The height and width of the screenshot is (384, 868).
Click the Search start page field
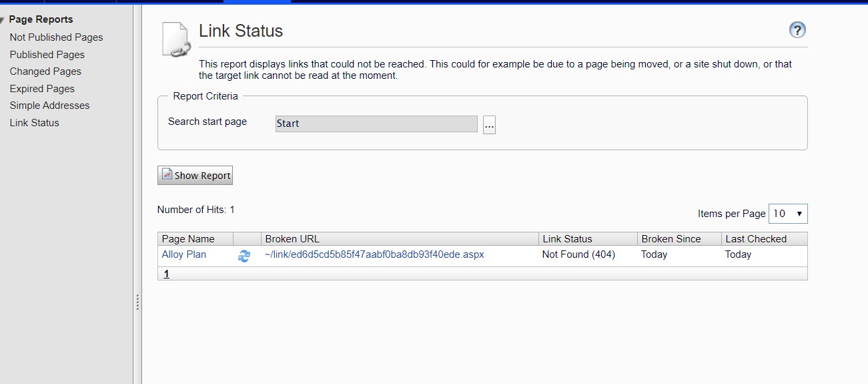pyautogui.click(x=376, y=124)
